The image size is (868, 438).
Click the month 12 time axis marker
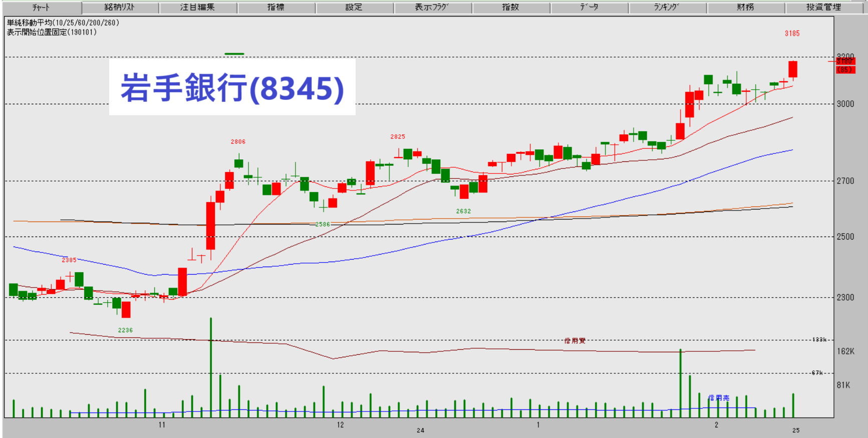340,425
